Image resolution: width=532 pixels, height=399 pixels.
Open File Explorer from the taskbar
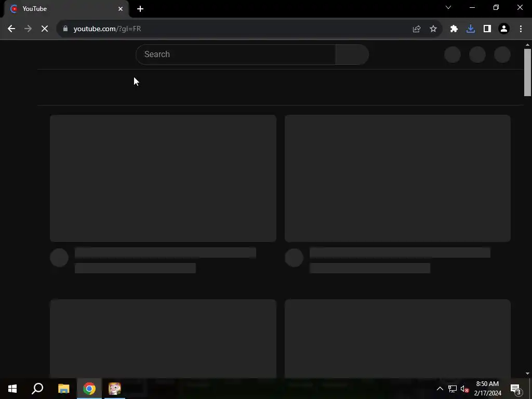(63, 389)
